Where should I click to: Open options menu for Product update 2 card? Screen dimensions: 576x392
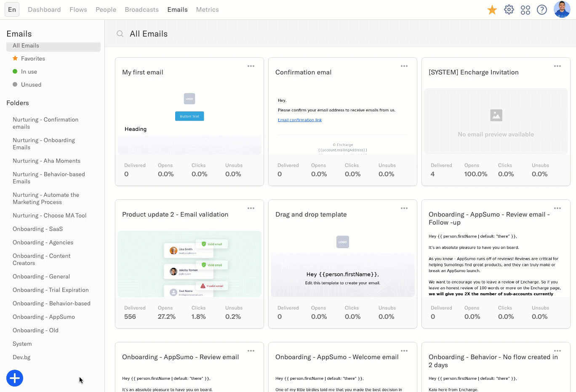click(x=251, y=208)
